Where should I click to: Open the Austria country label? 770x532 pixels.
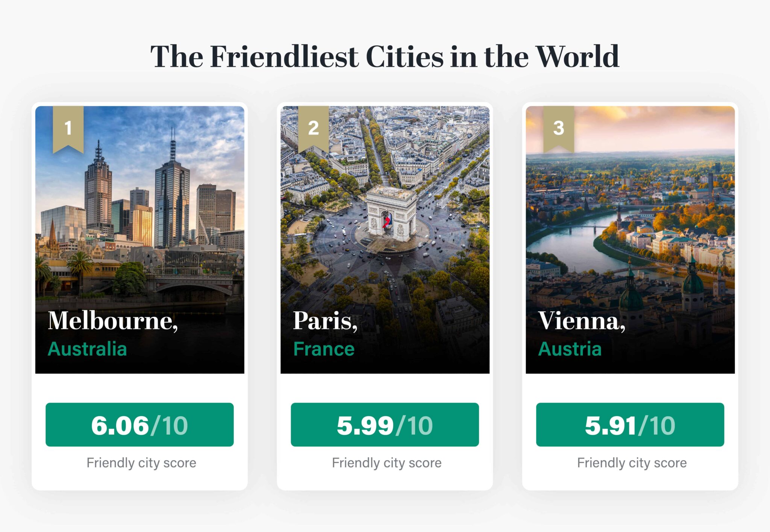[570, 349]
